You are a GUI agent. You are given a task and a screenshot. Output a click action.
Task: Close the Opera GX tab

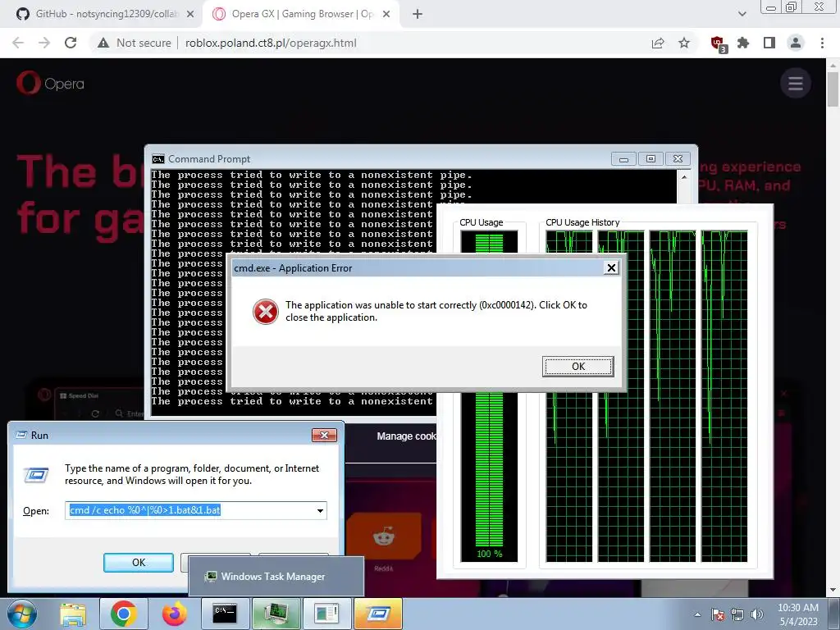tap(386, 14)
